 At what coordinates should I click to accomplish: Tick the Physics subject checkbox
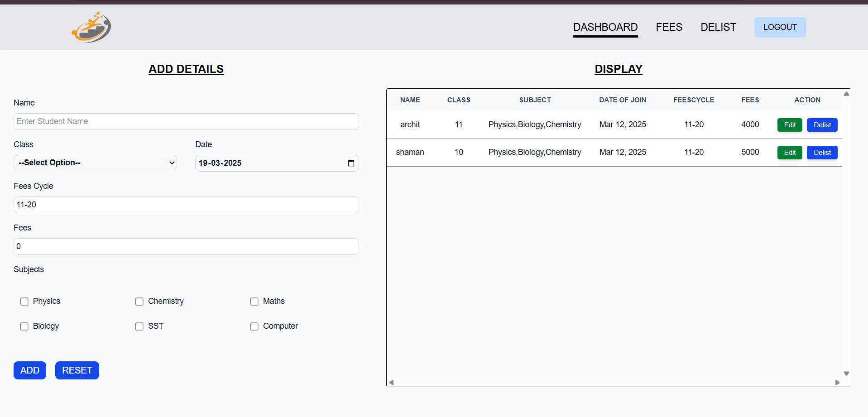coord(24,302)
